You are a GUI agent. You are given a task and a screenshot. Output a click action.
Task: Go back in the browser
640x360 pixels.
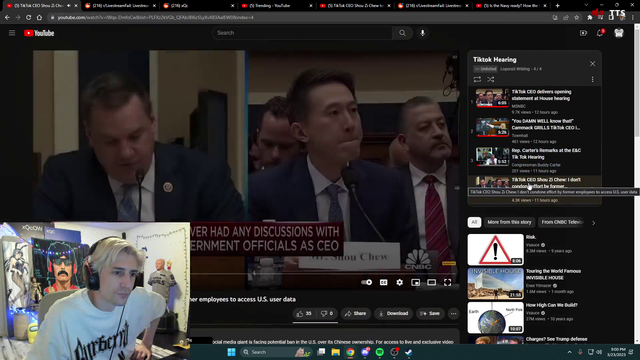click(7, 18)
